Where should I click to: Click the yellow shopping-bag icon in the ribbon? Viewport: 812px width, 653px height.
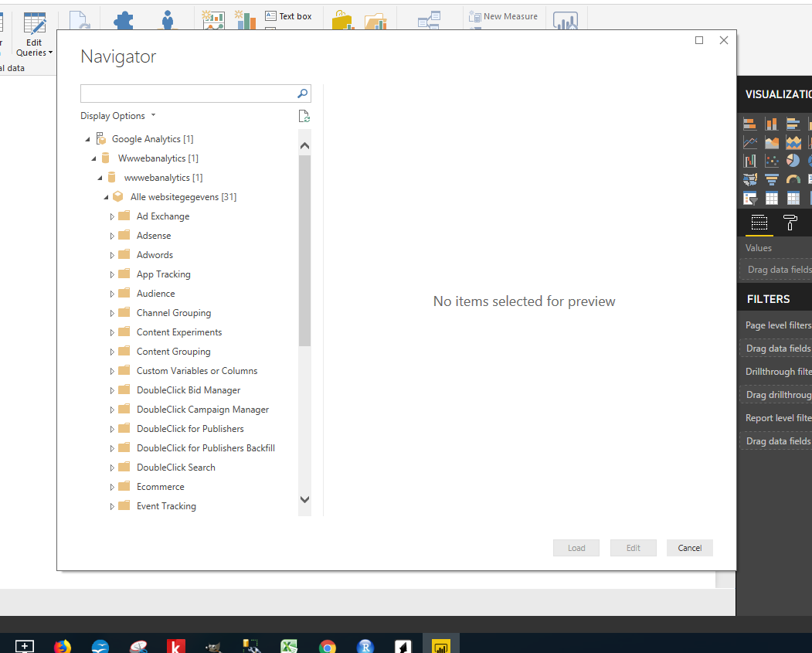pyautogui.click(x=342, y=21)
